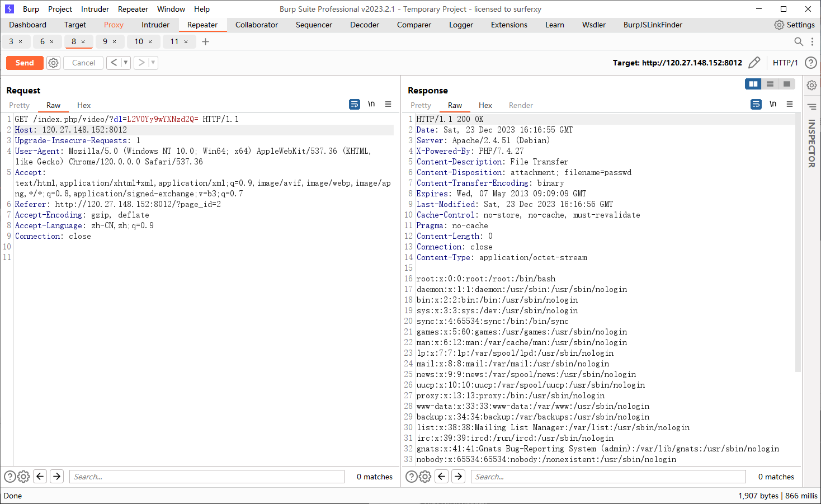The height and width of the screenshot is (504, 821).
Task: Switch to side-by-side layout view
Action: [x=753, y=84]
